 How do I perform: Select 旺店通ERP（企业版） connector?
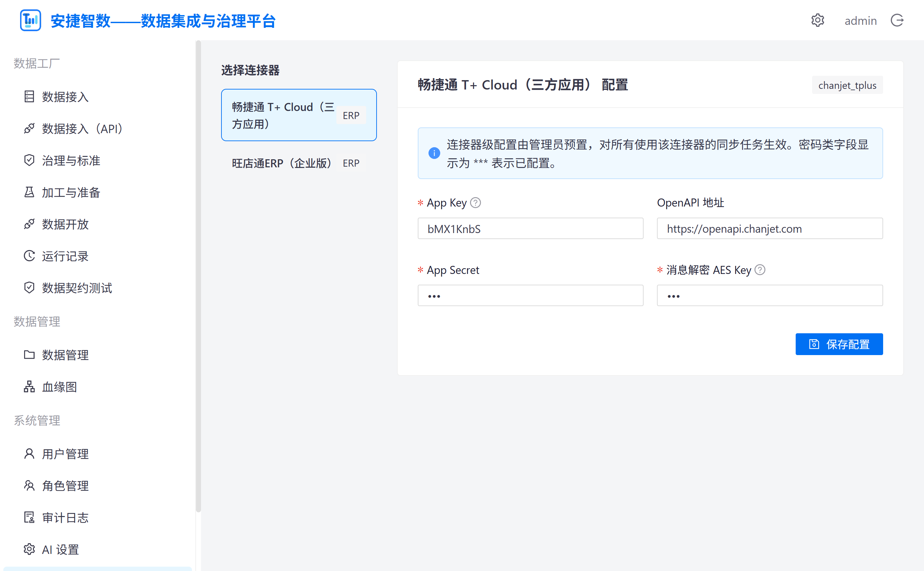coord(299,163)
